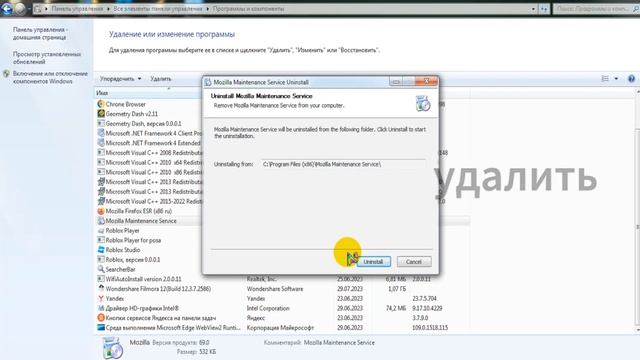This screenshot has height=360, width=640.
Task: Click Microsoft Visual C++ 2013 Redistributable first entry
Action: click(x=150, y=182)
